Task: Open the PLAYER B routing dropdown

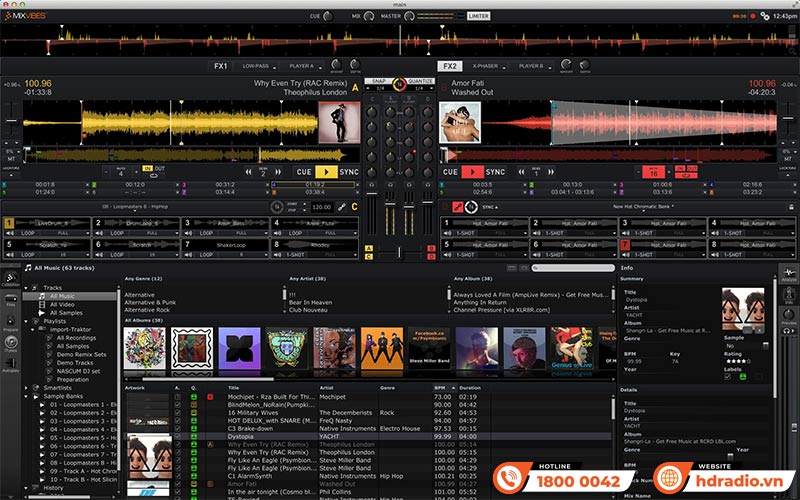Action: (x=534, y=66)
